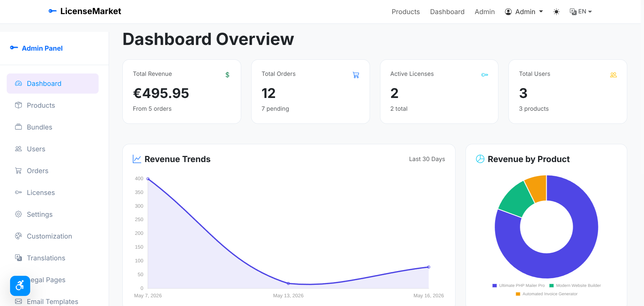The height and width of the screenshot is (306, 644).
Task: Click the Bundles collection icon in sidebar
Action: click(18, 127)
